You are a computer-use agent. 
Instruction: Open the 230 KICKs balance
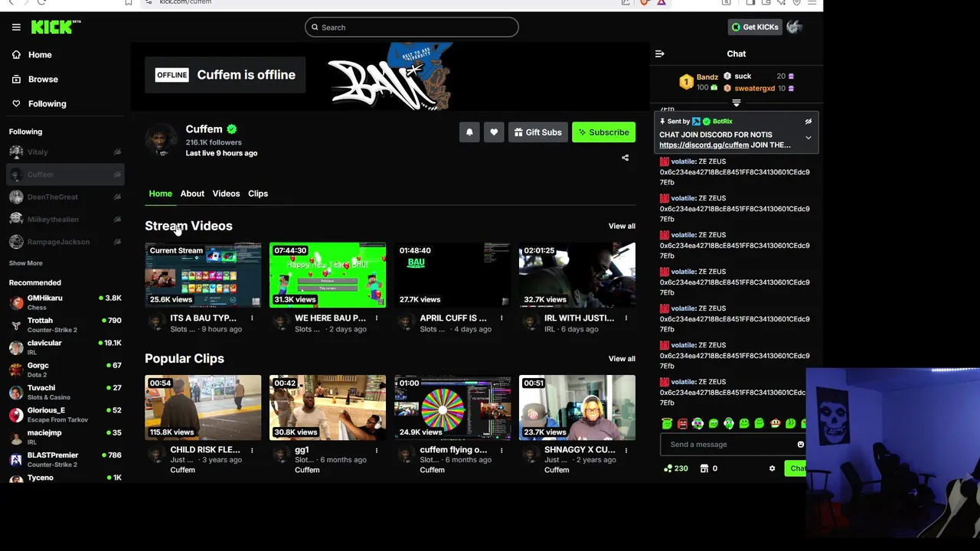[x=676, y=468]
